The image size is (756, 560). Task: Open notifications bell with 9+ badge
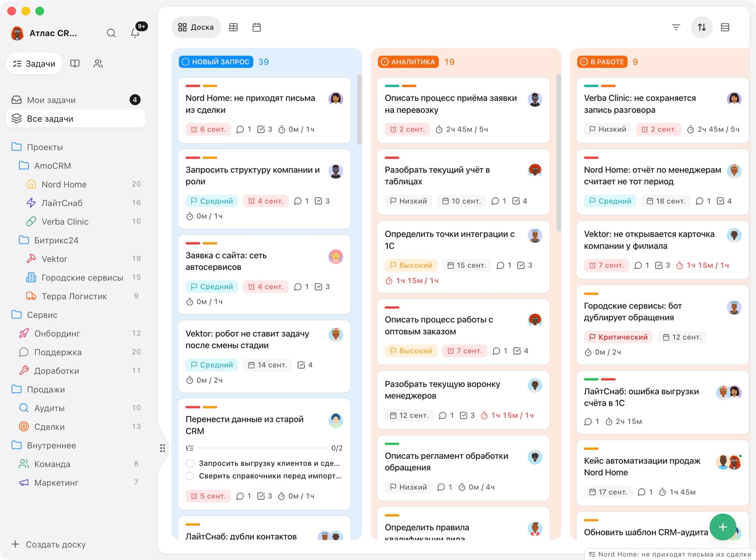tap(135, 33)
